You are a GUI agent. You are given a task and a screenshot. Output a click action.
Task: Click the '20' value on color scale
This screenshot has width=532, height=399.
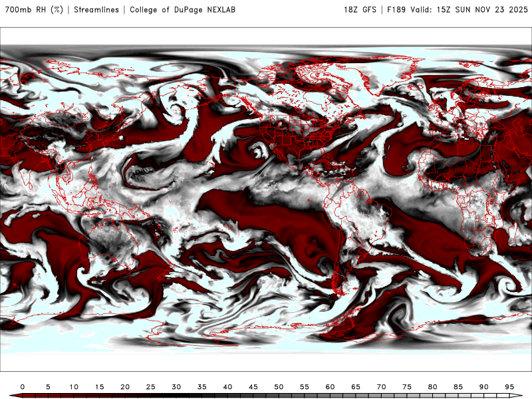(125, 387)
